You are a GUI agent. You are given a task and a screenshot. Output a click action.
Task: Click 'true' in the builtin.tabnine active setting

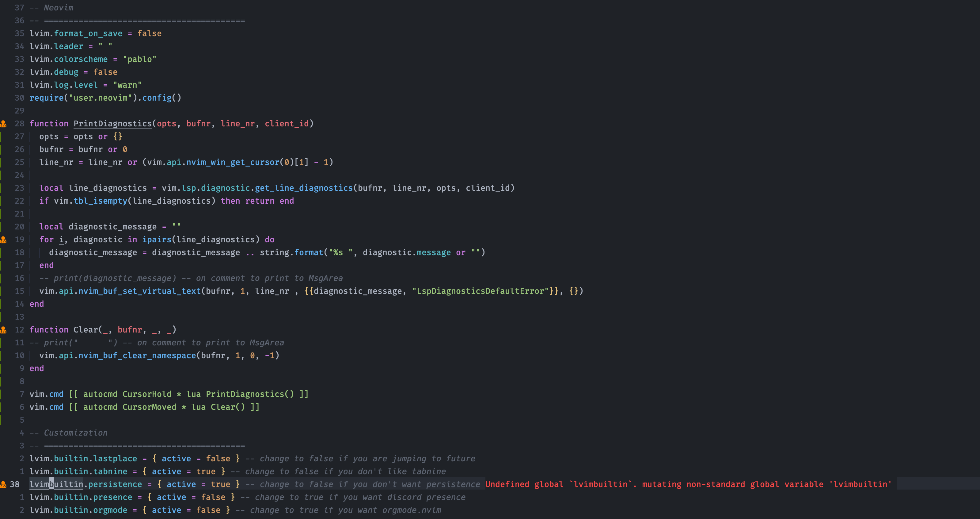point(205,472)
